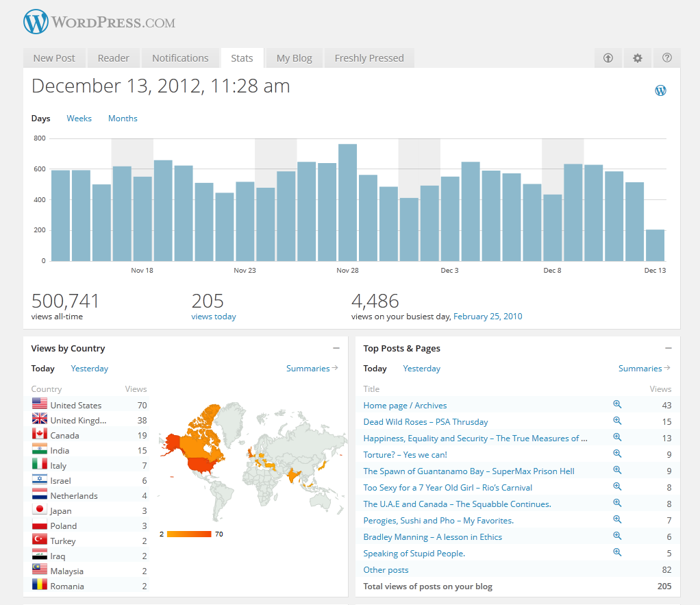Click the orange map legend gradient bar
This screenshot has width=700, height=605.
(x=189, y=534)
